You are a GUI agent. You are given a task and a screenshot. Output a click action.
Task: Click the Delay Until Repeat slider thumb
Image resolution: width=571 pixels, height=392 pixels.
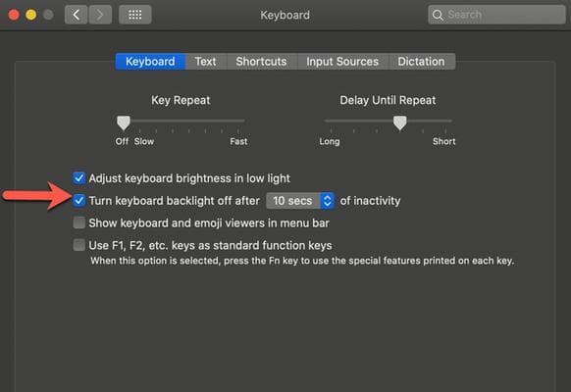[x=400, y=122]
